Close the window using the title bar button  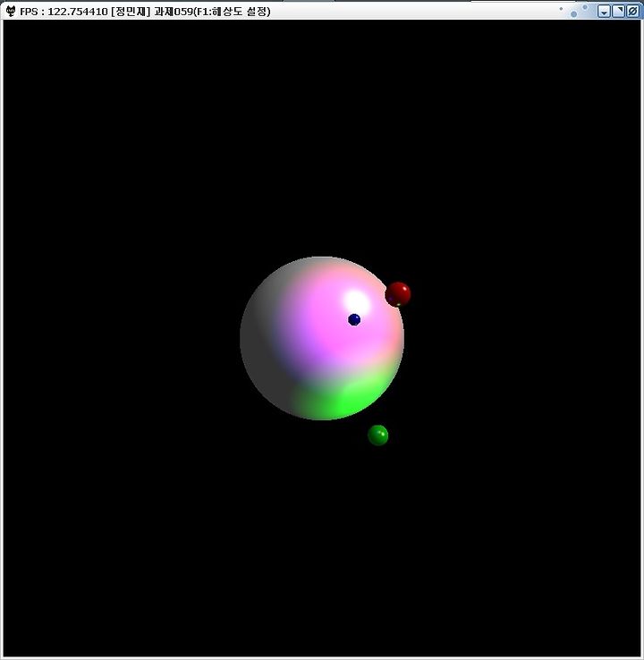point(632,12)
